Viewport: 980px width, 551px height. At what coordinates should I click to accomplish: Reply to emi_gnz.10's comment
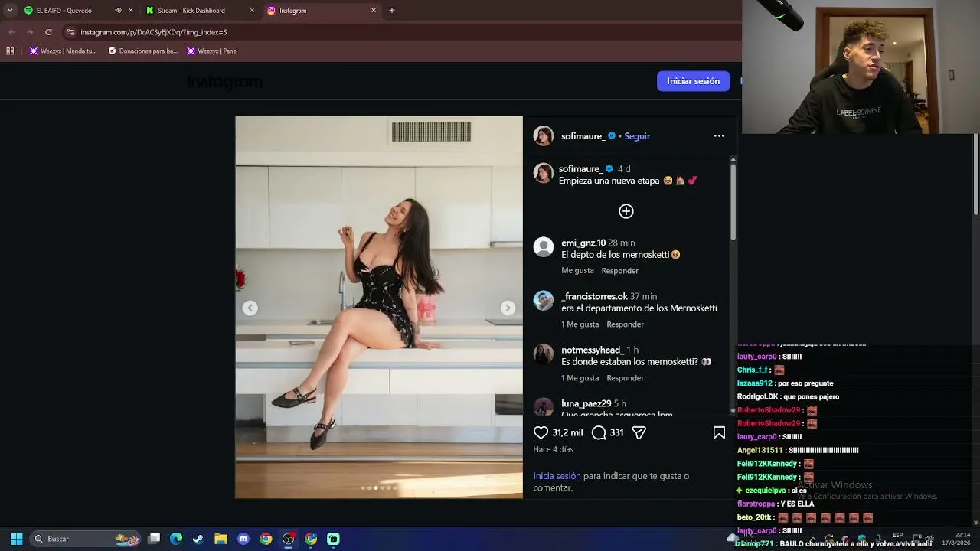[620, 271]
